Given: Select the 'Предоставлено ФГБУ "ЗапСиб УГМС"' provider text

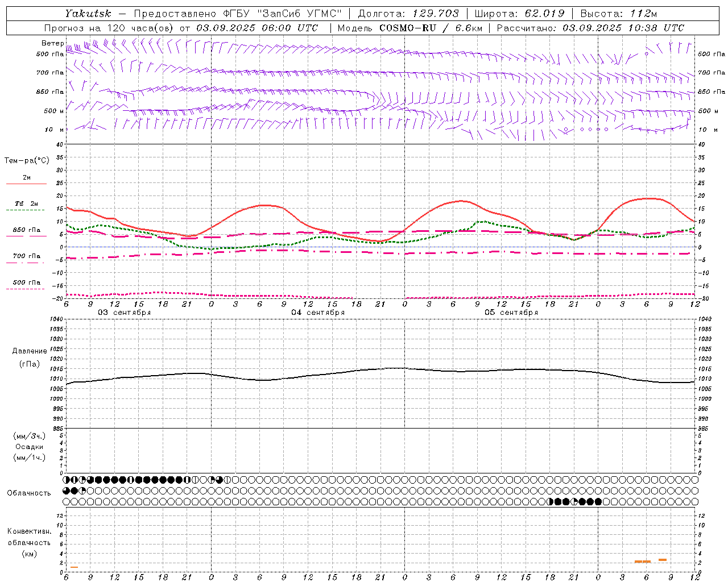Looking at the screenshot, I should pos(238,14).
